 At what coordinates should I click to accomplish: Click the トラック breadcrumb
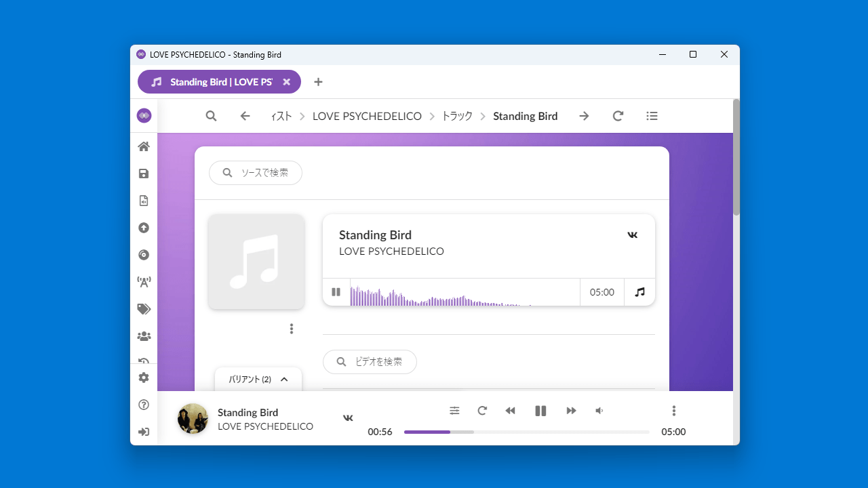(x=457, y=116)
